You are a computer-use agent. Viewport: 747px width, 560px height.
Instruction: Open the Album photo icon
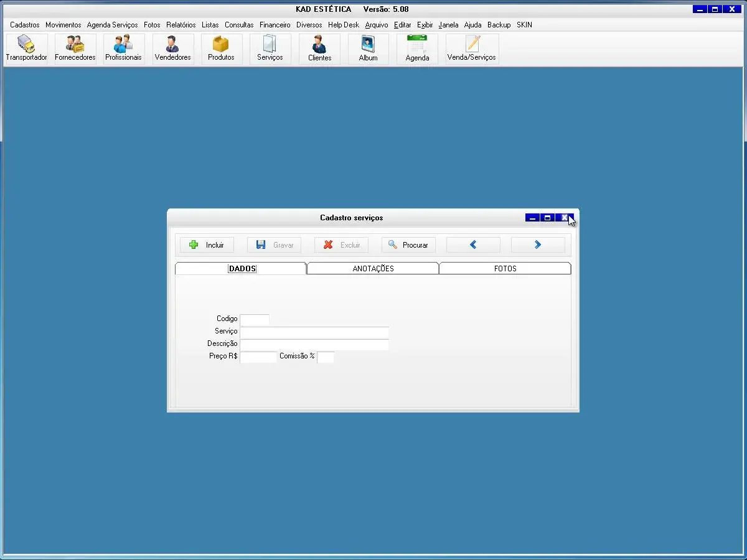pos(368,49)
